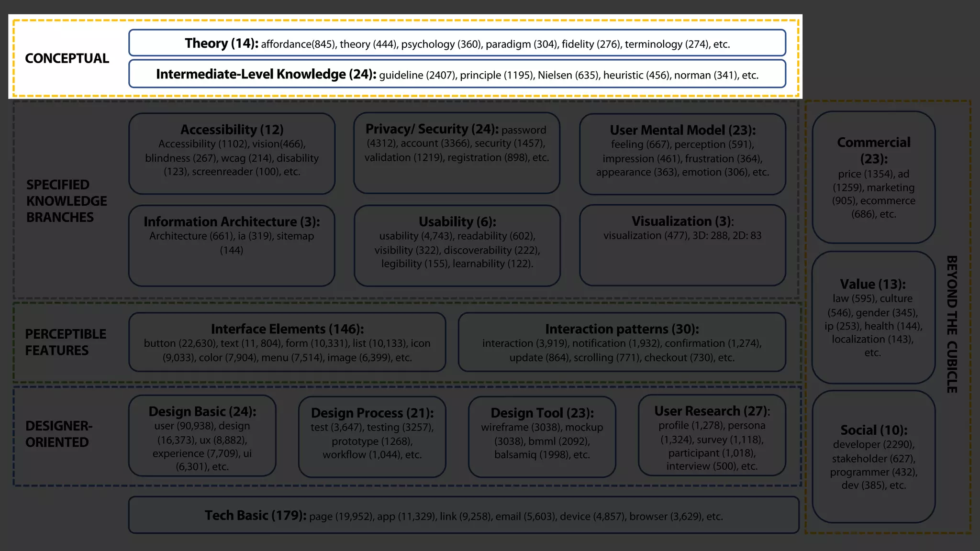Click the Theory (14) box

(457, 43)
